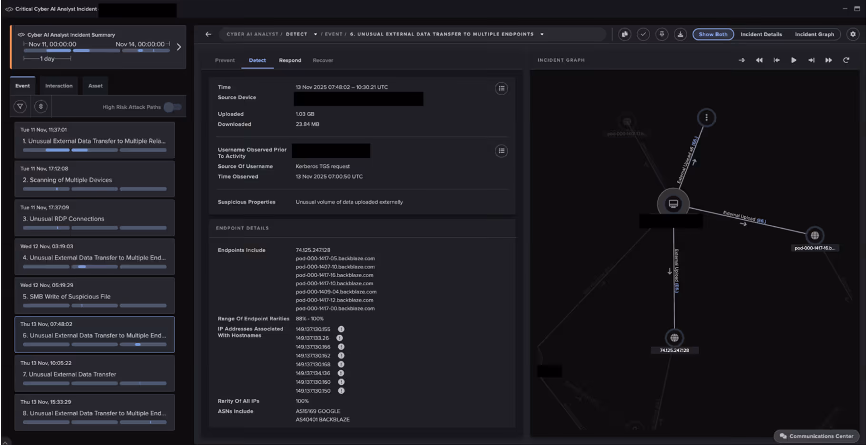868x445 pixels.
Task: Click info icon next to 149.137.134.136
Action: 341,373
